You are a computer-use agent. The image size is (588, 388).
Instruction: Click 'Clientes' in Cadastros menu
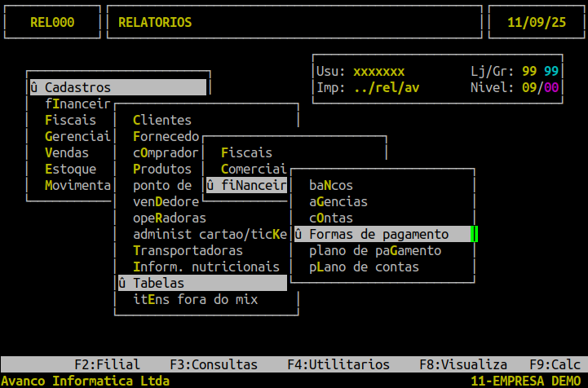(x=162, y=121)
